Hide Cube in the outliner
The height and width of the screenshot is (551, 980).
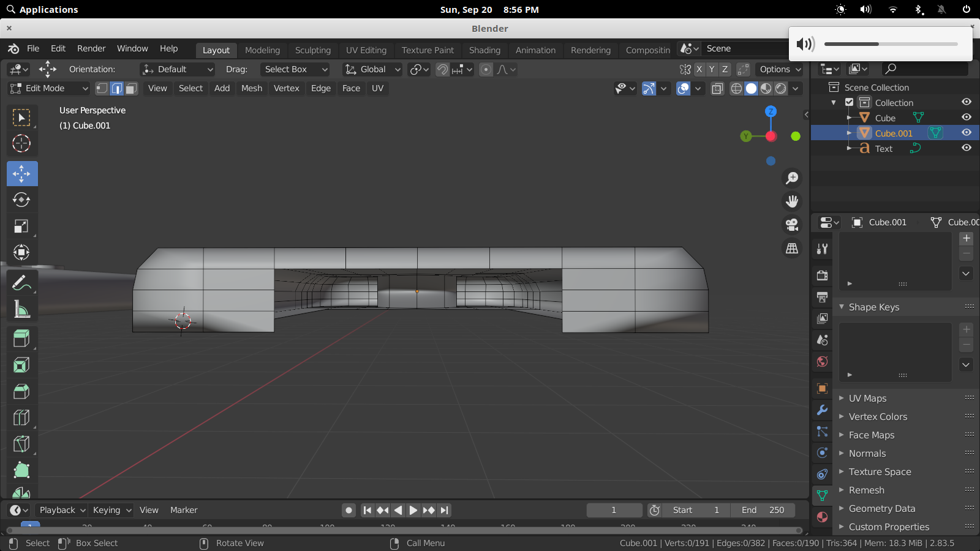(x=967, y=118)
